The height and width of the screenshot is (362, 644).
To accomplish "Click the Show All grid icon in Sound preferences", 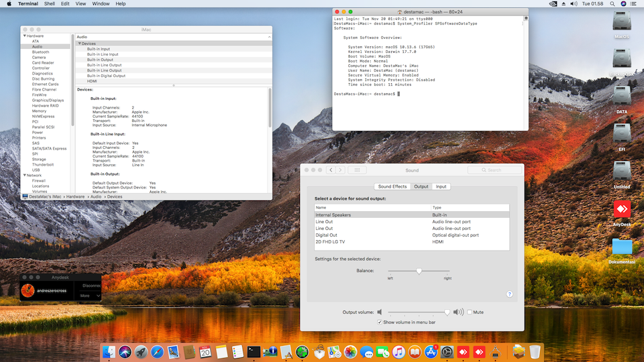I will 357,170.
